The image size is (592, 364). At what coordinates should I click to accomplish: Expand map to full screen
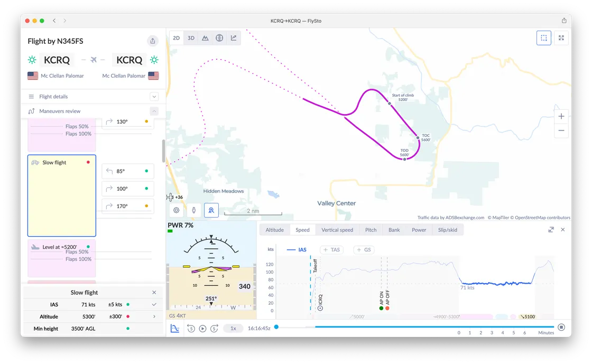point(561,38)
